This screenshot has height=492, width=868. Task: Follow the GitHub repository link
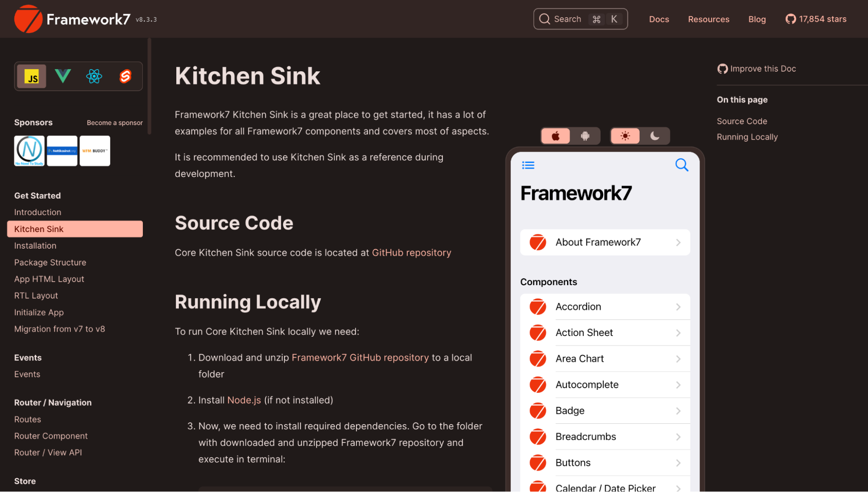(411, 253)
